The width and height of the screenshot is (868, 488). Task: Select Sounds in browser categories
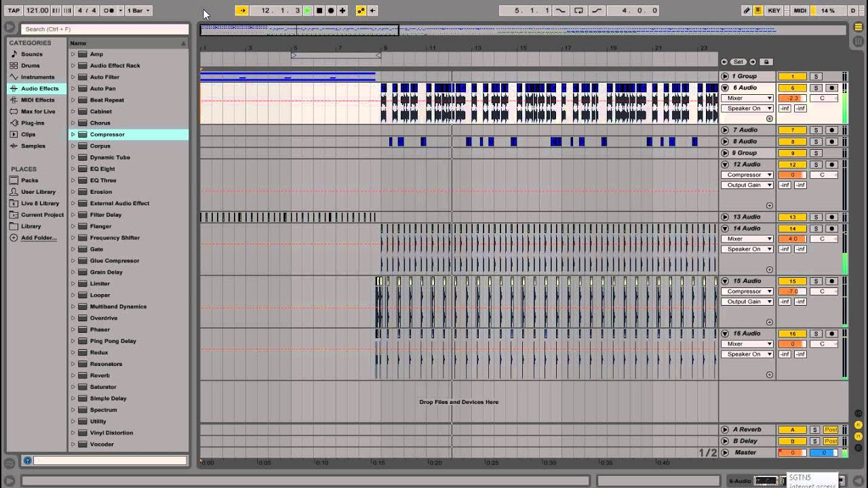(x=31, y=54)
